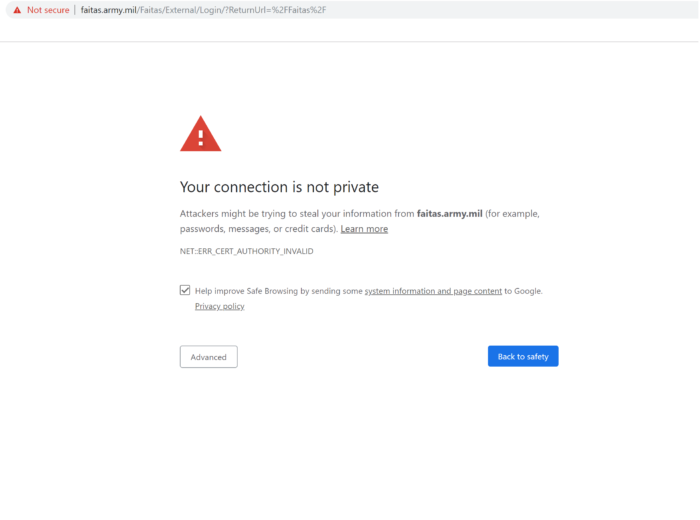
Task: Click the Your connection is not private heading
Action: click(279, 187)
